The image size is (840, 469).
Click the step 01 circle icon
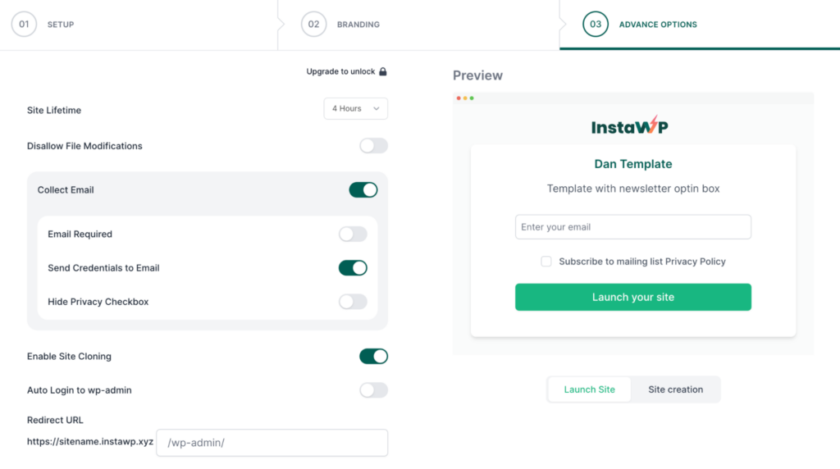pos(24,24)
